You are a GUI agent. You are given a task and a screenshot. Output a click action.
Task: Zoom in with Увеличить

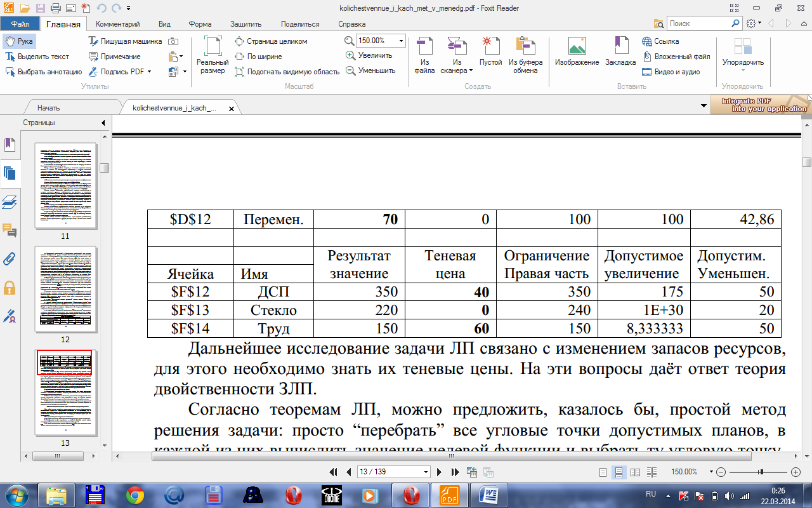tap(369, 55)
